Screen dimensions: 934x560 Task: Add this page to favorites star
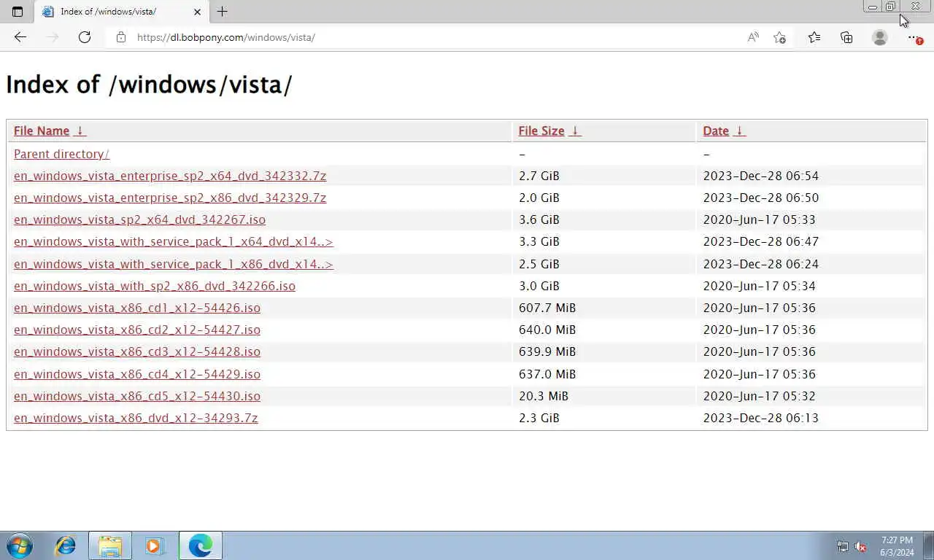779,37
